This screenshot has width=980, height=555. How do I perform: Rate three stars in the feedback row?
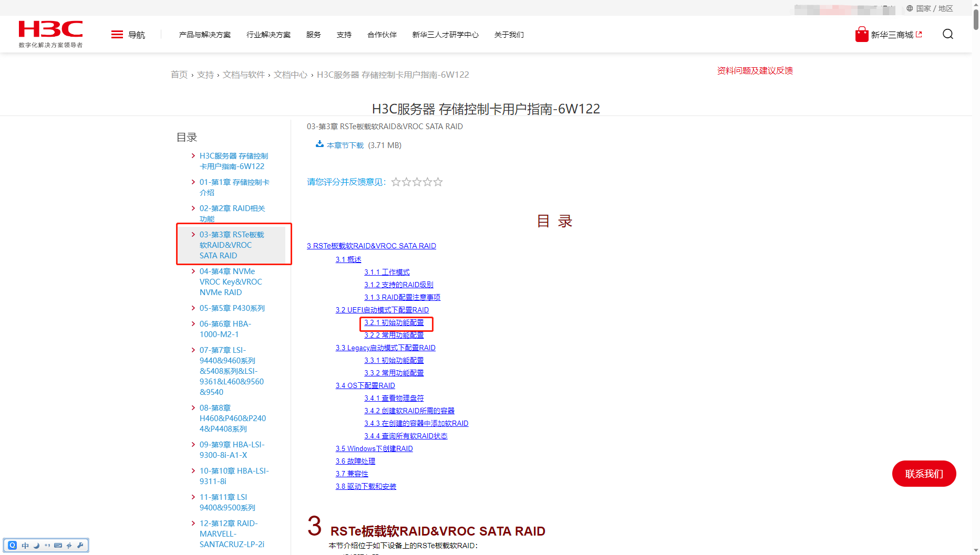click(x=417, y=182)
